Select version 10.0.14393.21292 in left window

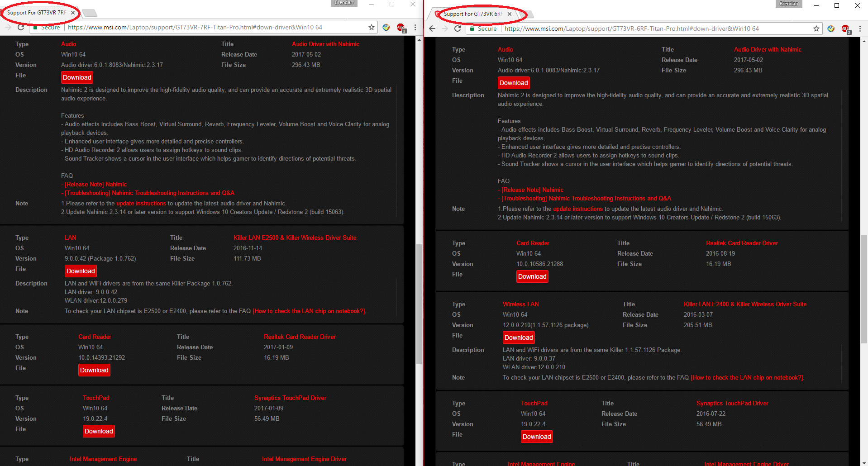[101, 357]
